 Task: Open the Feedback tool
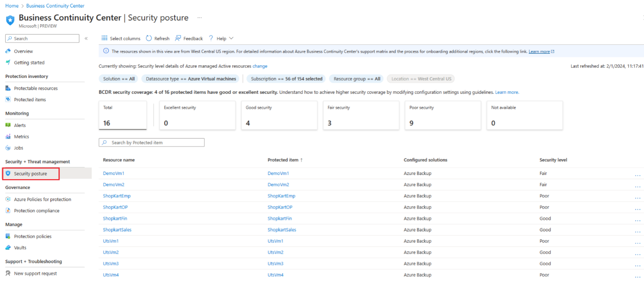click(178, 38)
